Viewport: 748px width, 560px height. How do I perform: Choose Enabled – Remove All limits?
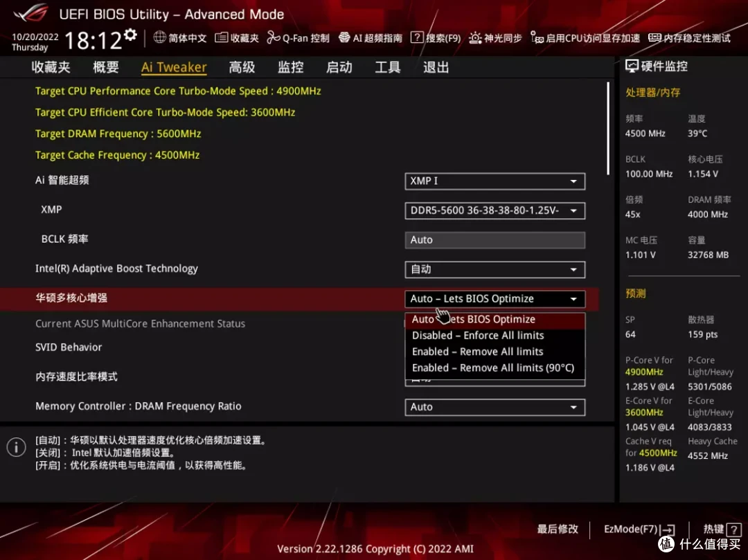pyautogui.click(x=495, y=352)
